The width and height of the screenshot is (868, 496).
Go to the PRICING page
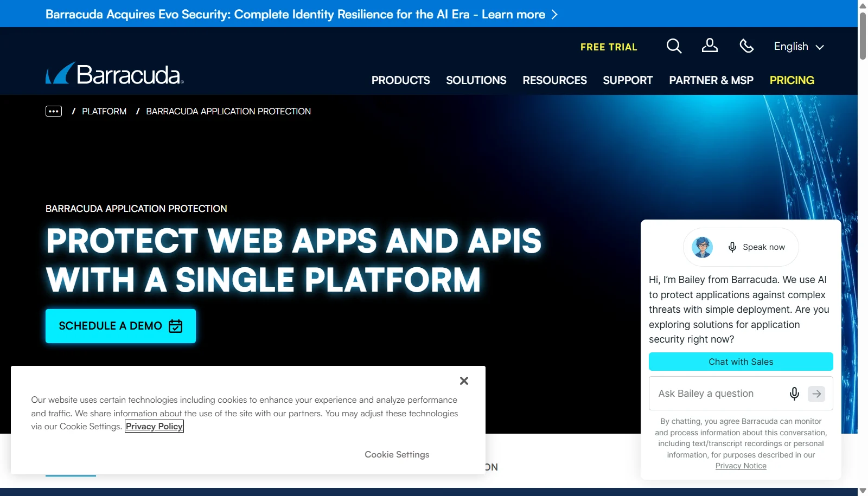[792, 80]
